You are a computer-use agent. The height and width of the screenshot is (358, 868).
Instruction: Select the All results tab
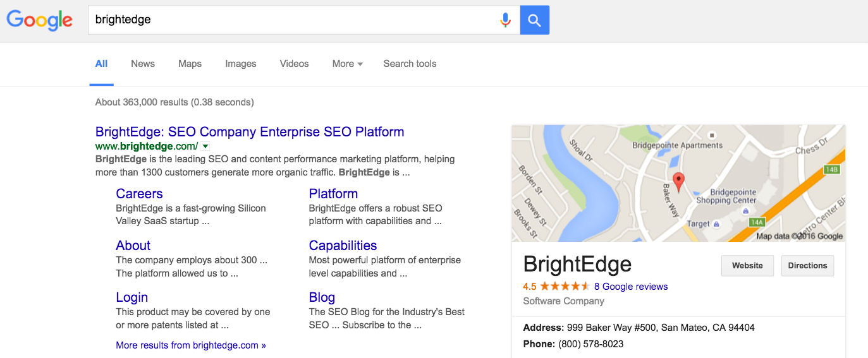101,64
